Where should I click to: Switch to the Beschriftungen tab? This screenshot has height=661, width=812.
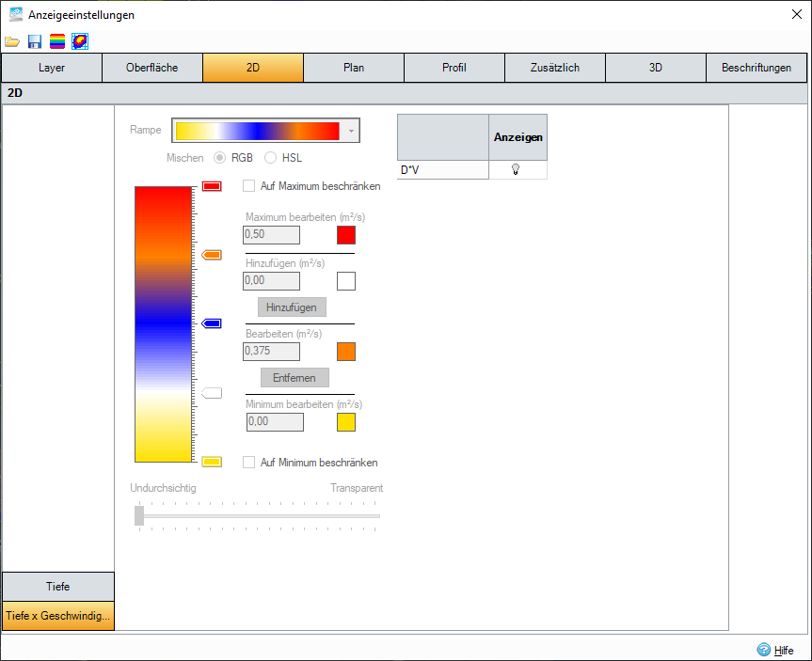click(x=756, y=68)
